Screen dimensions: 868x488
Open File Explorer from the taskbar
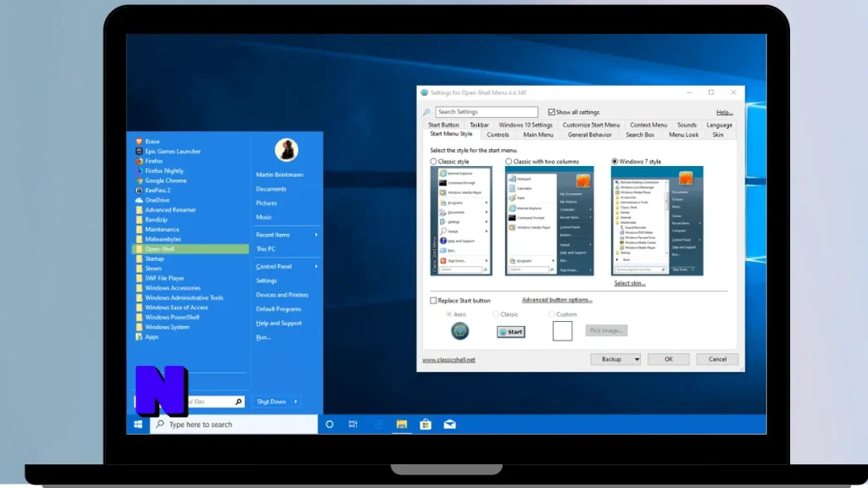402,424
